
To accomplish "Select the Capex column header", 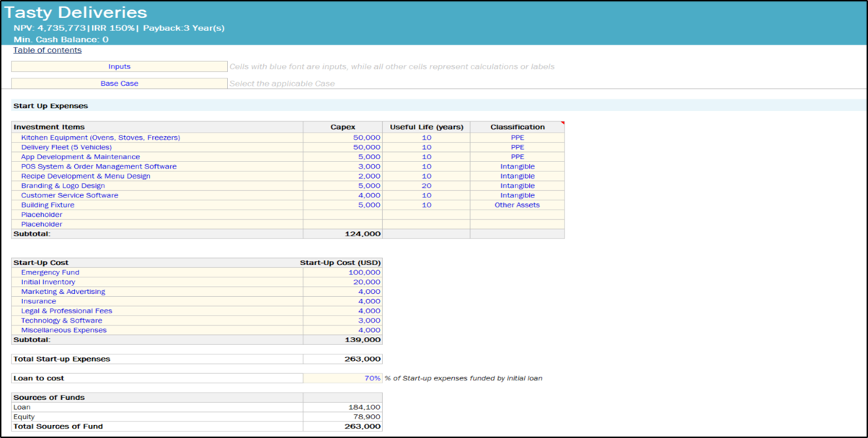I will pyautogui.click(x=342, y=128).
